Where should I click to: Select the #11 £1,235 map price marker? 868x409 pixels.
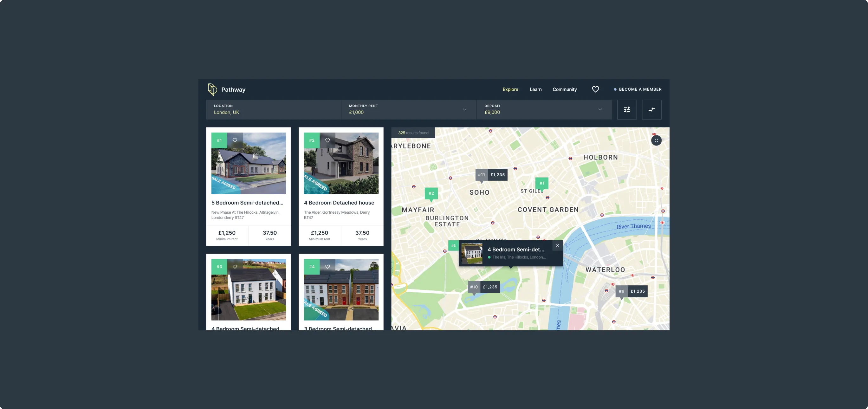pos(491,175)
